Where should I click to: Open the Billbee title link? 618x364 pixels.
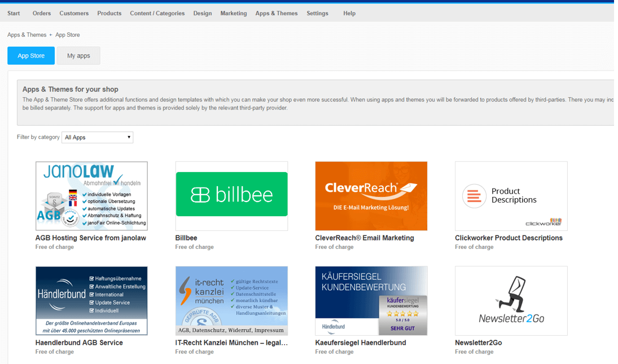pyautogui.click(x=186, y=238)
